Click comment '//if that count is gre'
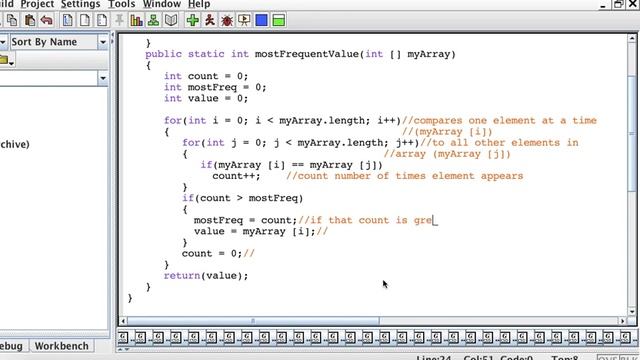The width and height of the screenshot is (640, 360). click(x=365, y=220)
